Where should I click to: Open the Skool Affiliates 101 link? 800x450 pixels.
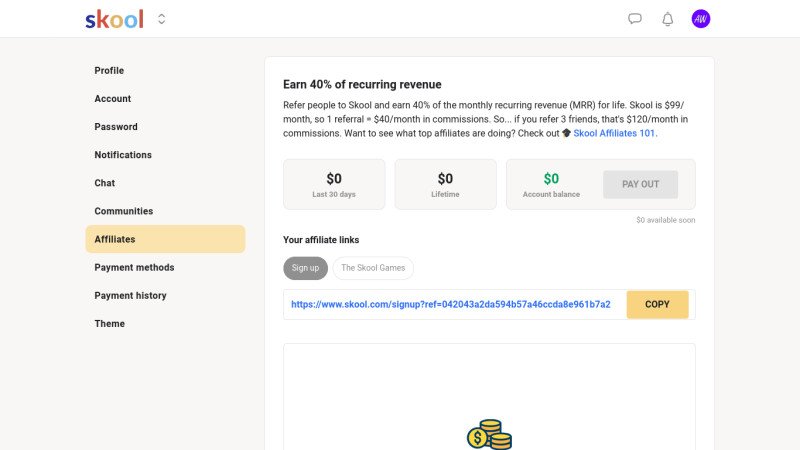(614, 133)
